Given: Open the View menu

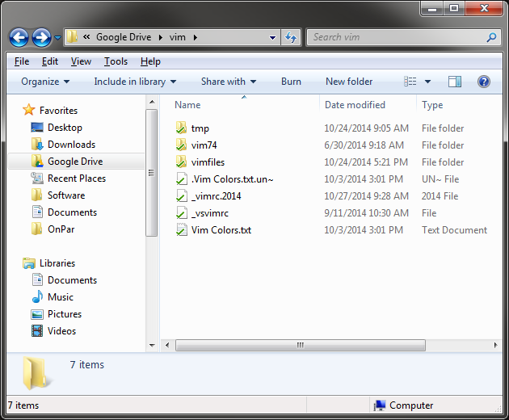Looking at the screenshot, I should click(81, 61).
